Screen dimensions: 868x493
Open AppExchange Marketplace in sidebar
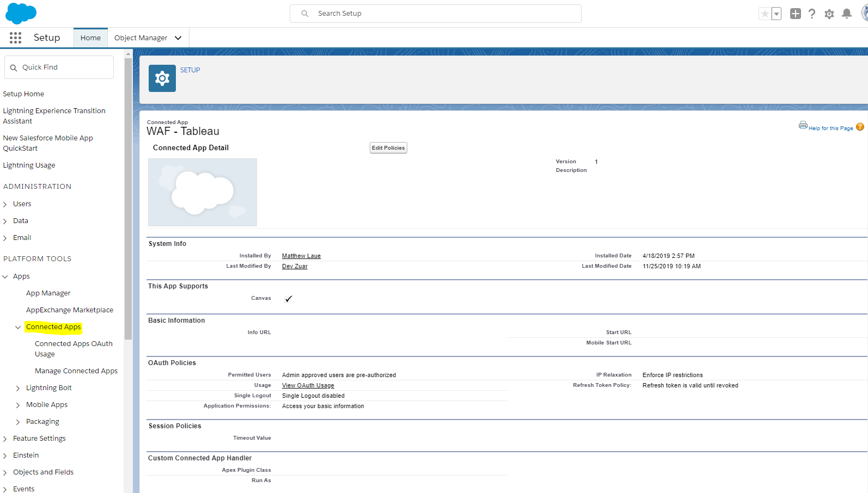point(70,310)
